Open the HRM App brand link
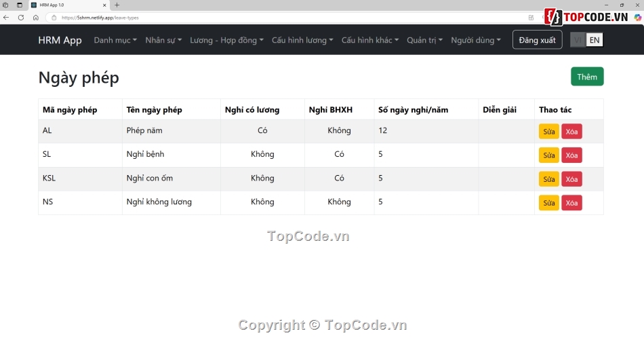This screenshot has height=342, width=644. click(x=60, y=40)
